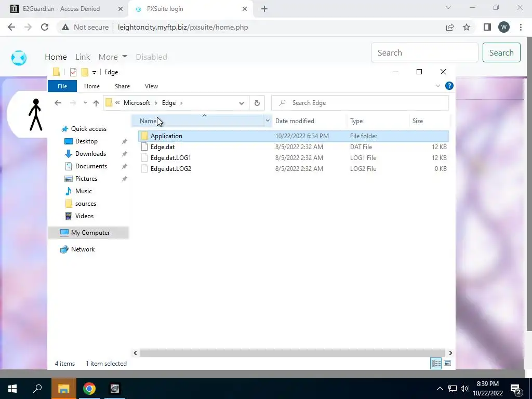This screenshot has height=399, width=532.
Task: Open Explorer Help question mark icon
Action: 449,86
